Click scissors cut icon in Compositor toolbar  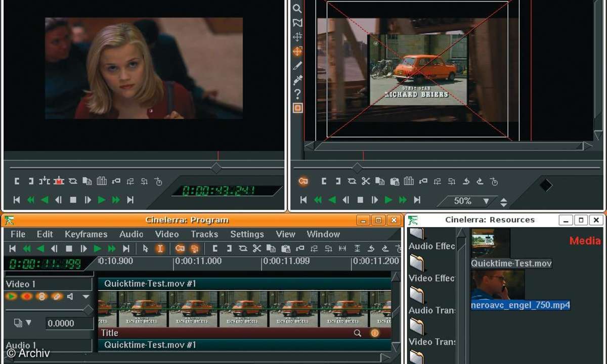[x=366, y=181]
